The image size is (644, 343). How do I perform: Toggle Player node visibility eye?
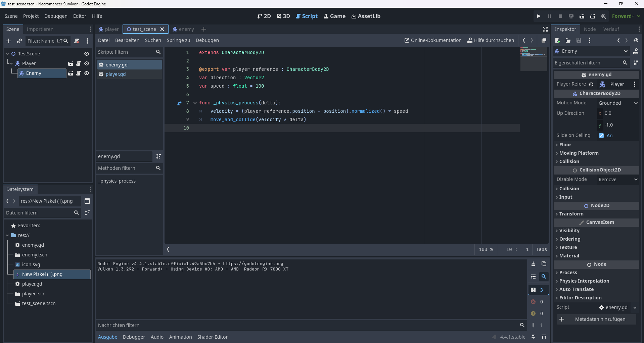87,63
